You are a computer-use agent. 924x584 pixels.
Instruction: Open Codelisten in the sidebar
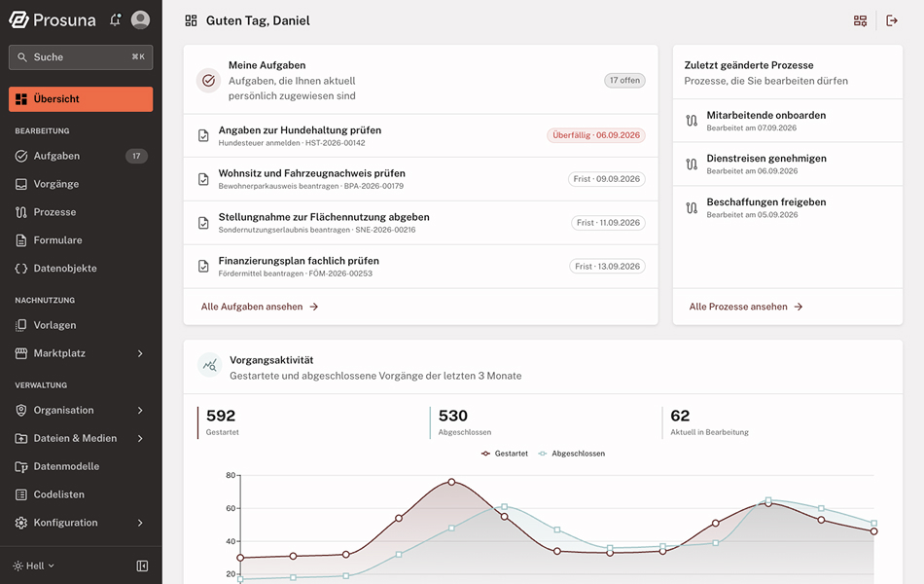(x=81, y=494)
